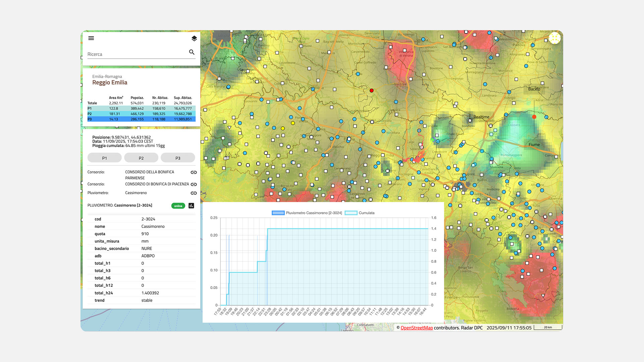Open the OpenStreetMap attribution link
644x362 pixels.
[x=416, y=328]
